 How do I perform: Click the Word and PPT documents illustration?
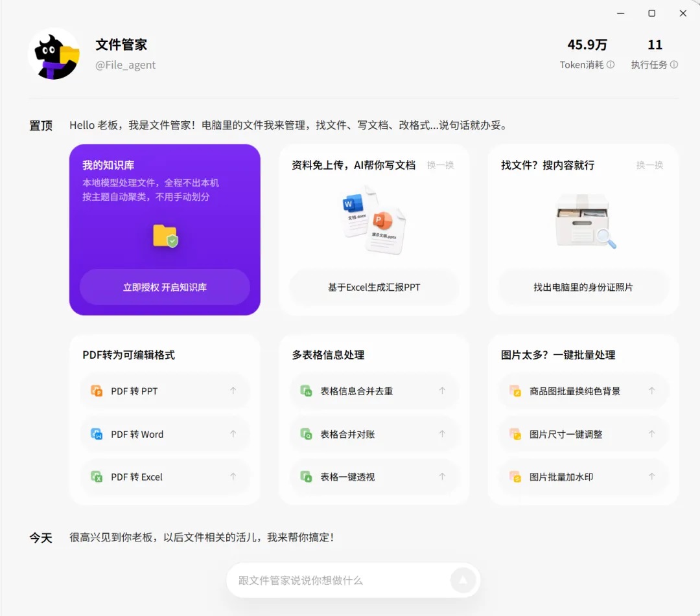click(x=374, y=220)
